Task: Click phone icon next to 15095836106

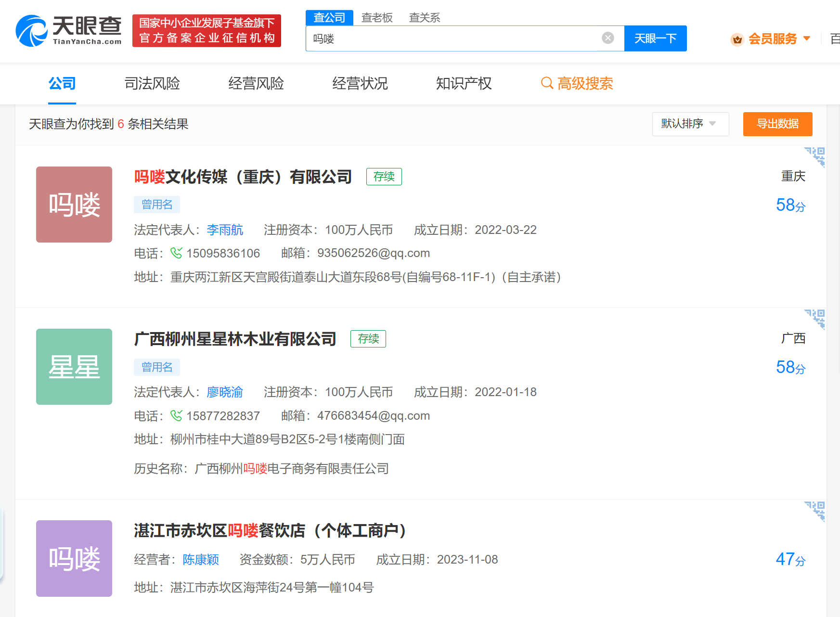Action: [x=176, y=253]
